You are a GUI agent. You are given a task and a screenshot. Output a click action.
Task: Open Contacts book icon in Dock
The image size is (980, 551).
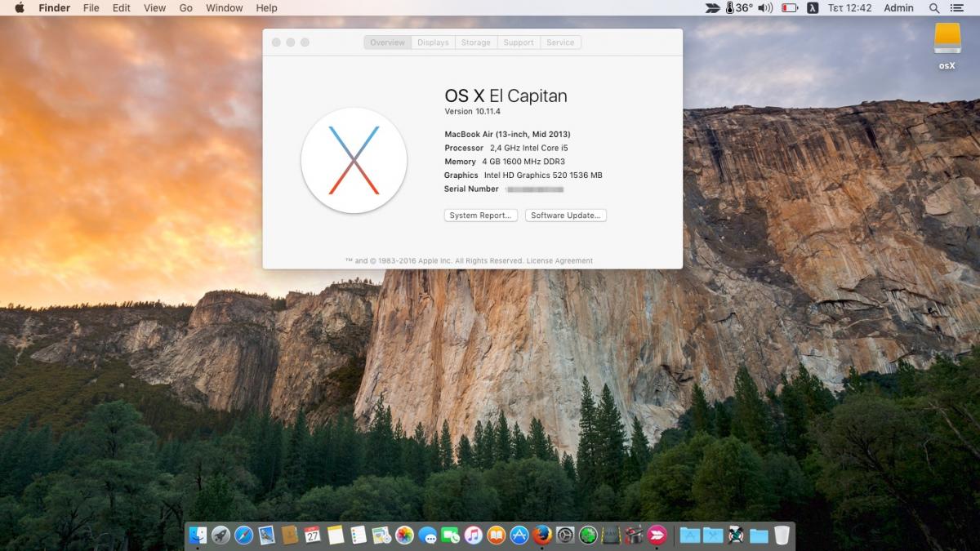289,535
